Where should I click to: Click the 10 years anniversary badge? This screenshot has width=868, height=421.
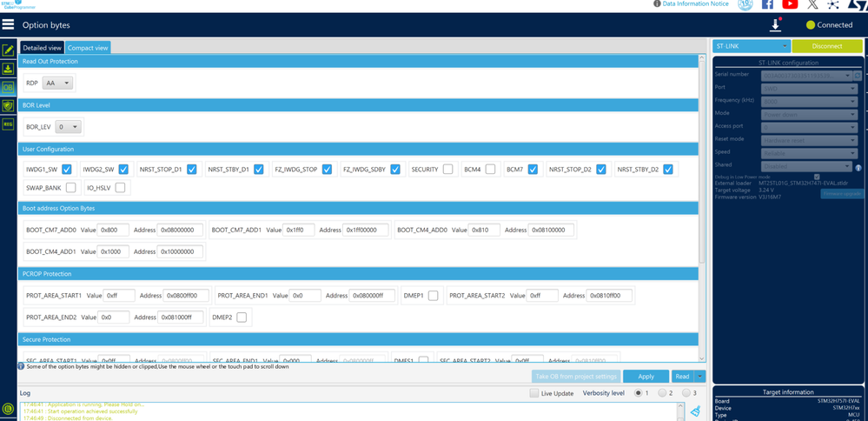[745, 4]
